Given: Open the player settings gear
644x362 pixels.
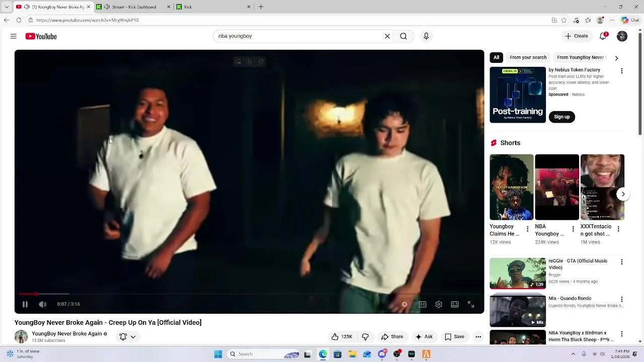Looking at the screenshot, I should point(439,304).
